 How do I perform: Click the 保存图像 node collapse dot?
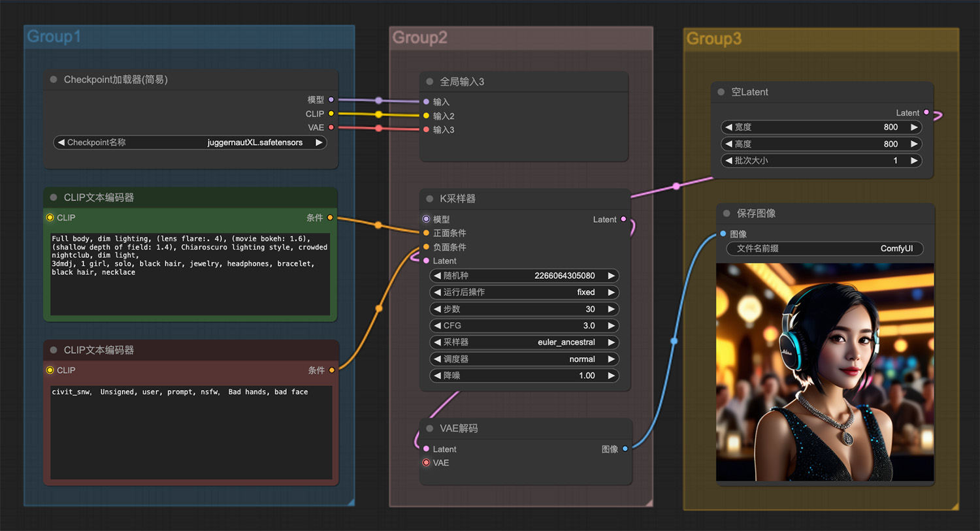[727, 214]
